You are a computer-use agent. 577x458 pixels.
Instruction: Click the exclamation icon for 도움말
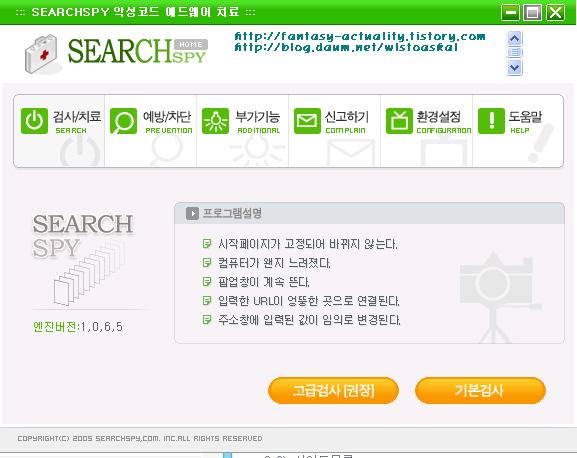(x=491, y=121)
